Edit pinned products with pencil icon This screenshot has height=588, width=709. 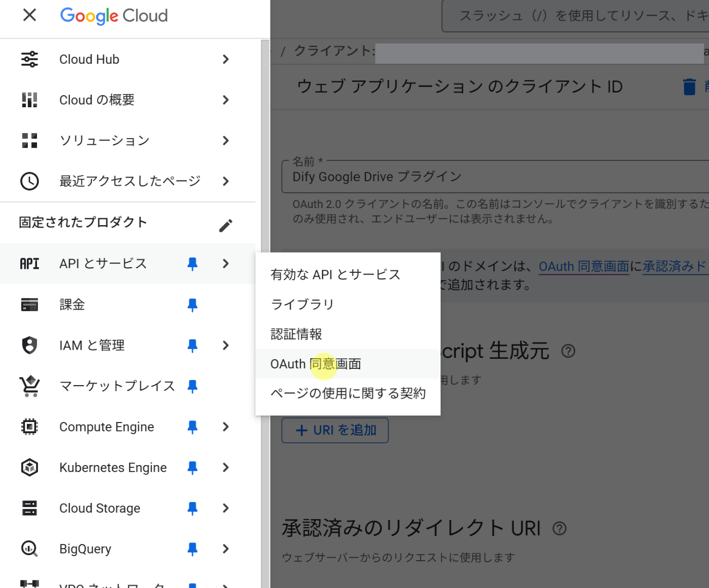pos(226,225)
